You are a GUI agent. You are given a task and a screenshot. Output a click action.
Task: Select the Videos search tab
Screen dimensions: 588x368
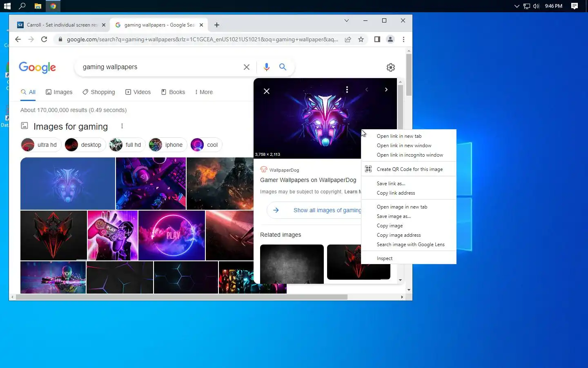click(138, 92)
